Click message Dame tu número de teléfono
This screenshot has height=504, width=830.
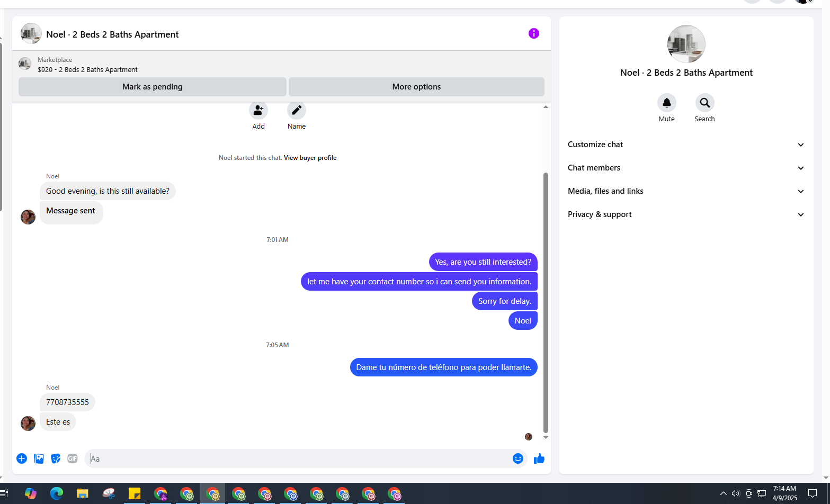point(443,367)
